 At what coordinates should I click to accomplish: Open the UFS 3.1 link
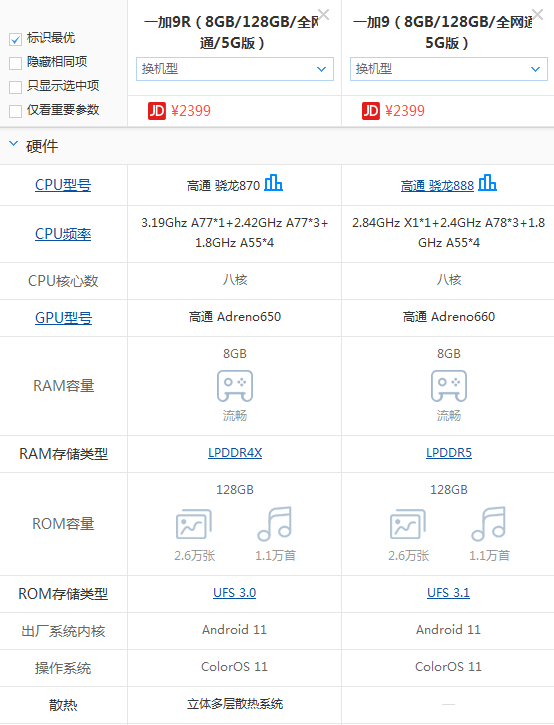point(449,593)
